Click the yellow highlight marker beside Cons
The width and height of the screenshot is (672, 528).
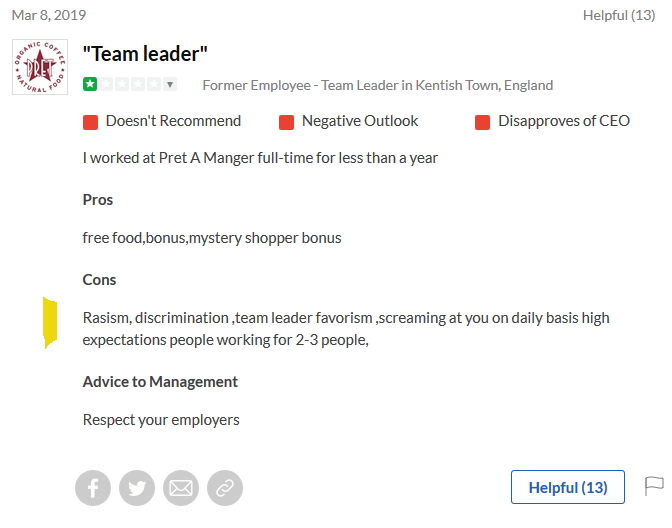tap(49, 322)
